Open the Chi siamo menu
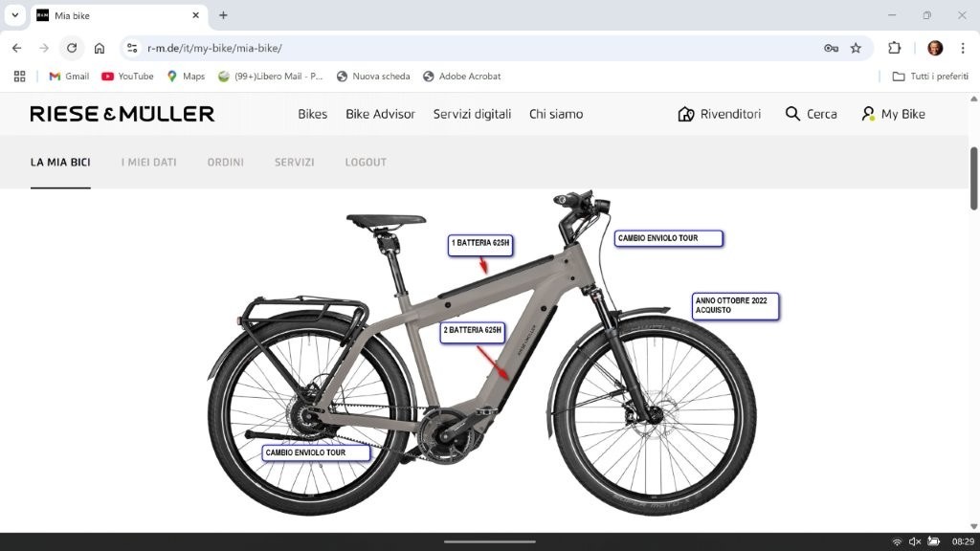The image size is (980, 551). pos(556,114)
